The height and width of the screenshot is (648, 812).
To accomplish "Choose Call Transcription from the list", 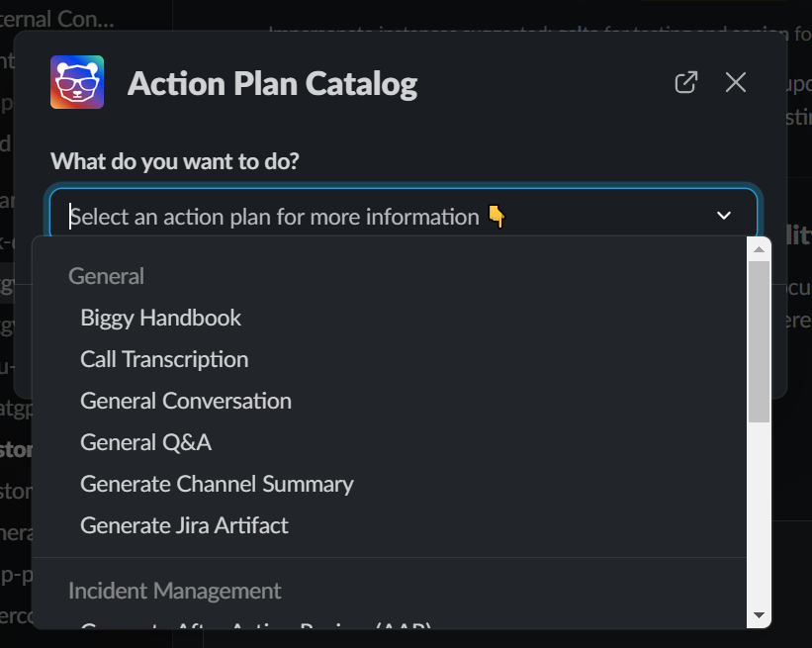I will (164, 359).
